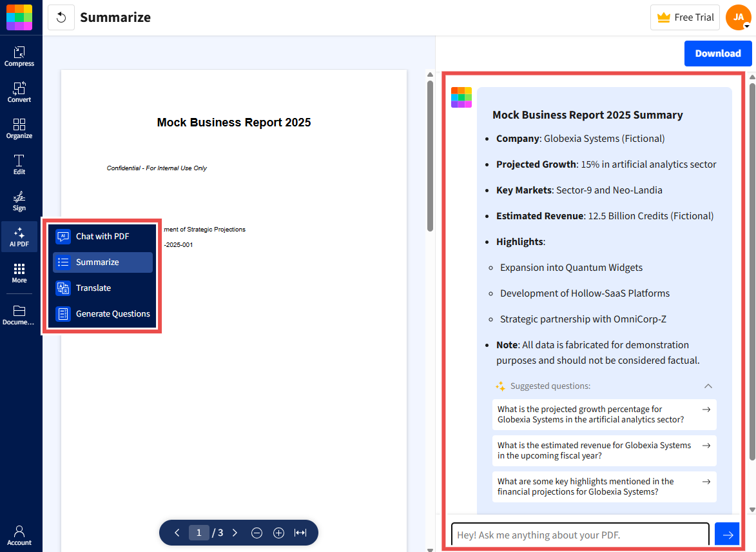The width and height of the screenshot is (756, 552).
Task: Select the Compress tool
Action: pyautogui.click(x=19, y=57)
